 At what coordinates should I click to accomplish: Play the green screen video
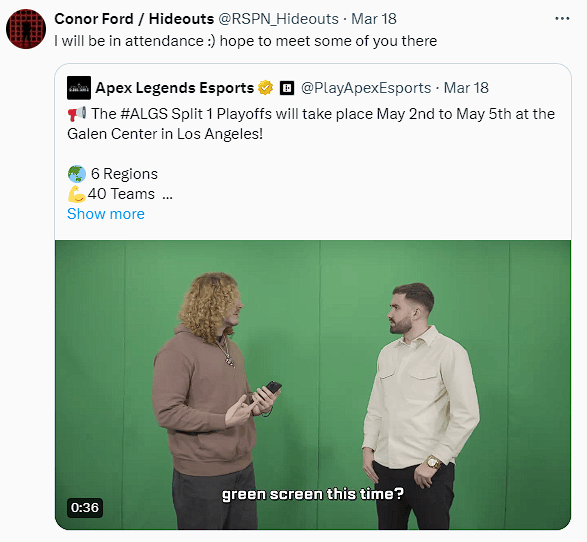click(x=313, y=385)
